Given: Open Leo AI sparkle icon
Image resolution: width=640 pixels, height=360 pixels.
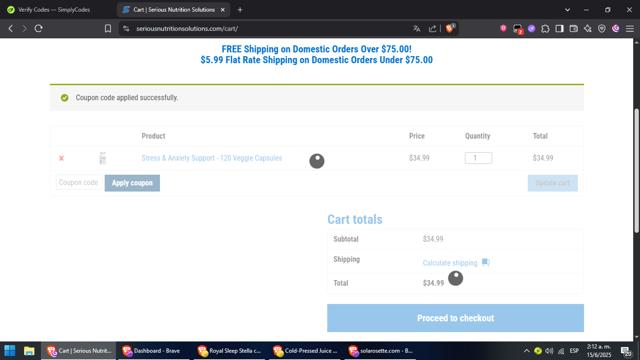Looking at the screenshot, I should point(588,29).
